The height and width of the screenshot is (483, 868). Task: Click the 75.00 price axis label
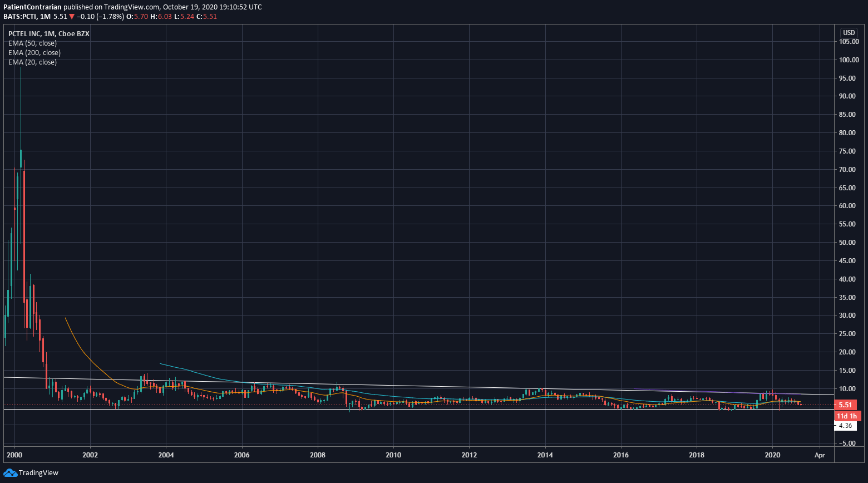coord(849,151)
